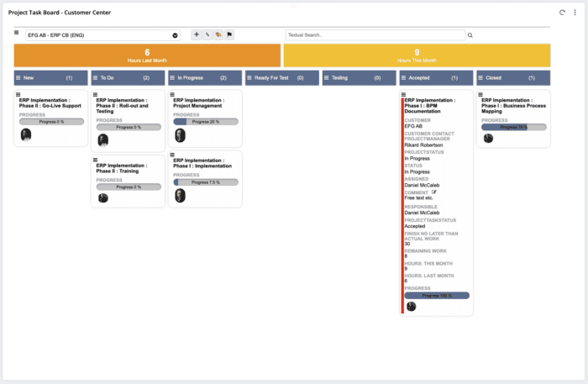Viewport: 588px width, 384px height.
Task: Click the pencil edit toolbar icon
Action: click(x=207, y=34)
